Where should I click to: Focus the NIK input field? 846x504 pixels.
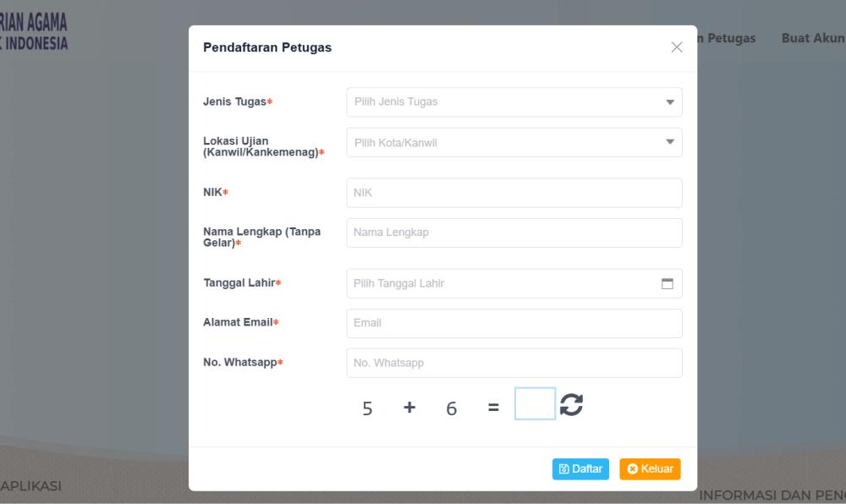(514, 193)
